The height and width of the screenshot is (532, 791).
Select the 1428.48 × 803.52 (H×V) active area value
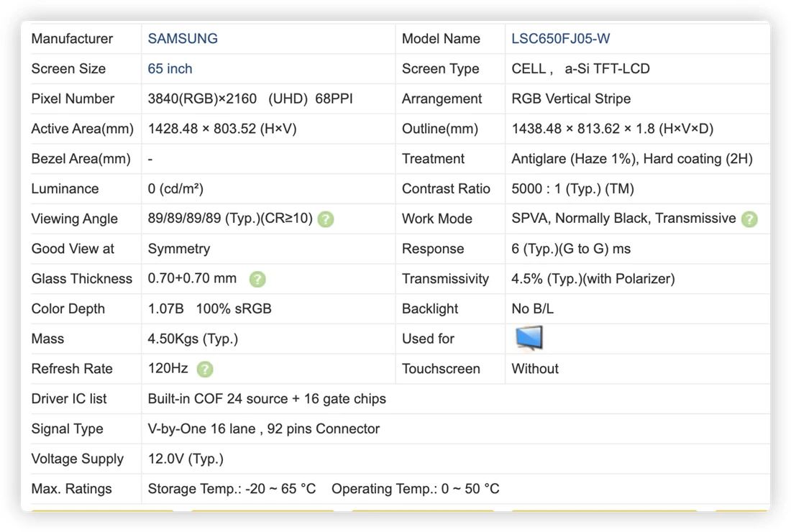(x=222, y=129)
